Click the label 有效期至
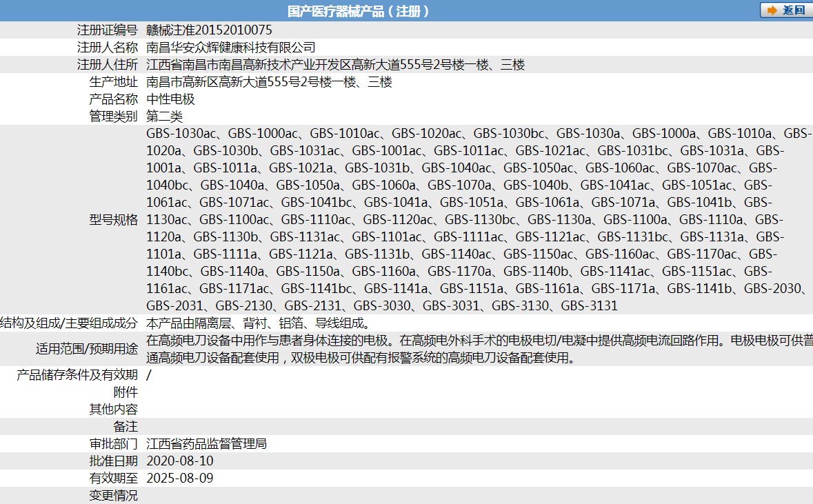 click(x=114, y=478)
